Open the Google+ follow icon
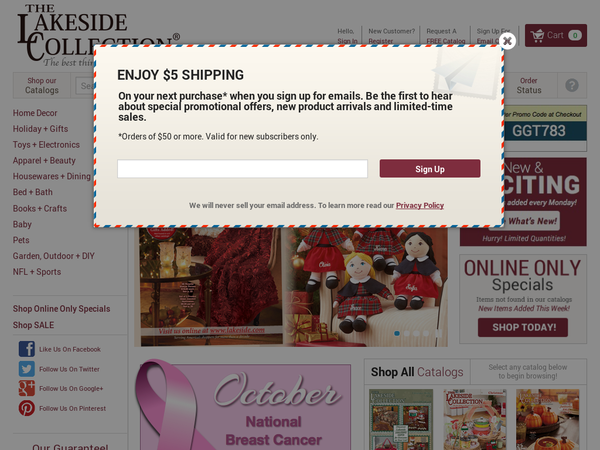The height and width of the screenshot is (450, 600). pyautogui.click(x=27, y=388)
